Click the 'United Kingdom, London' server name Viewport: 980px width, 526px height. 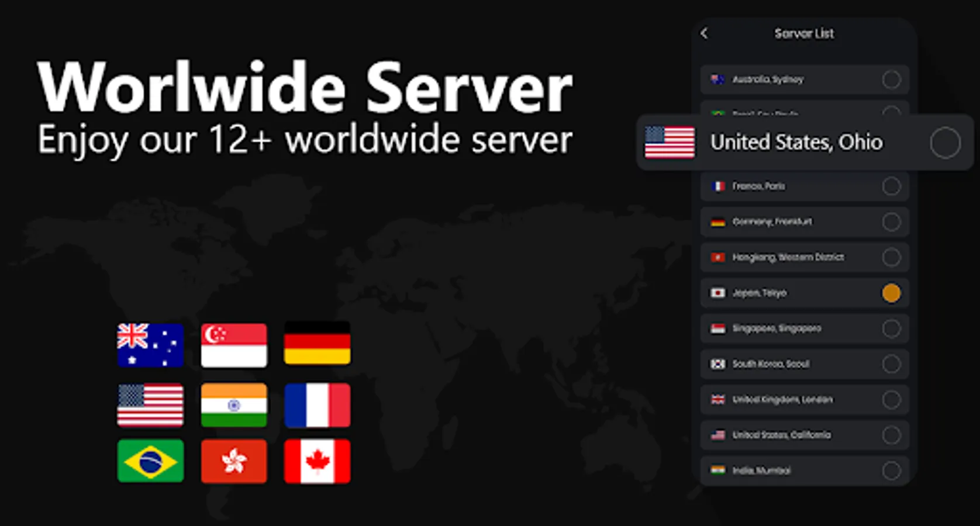pyautogui.click(x=782, y=400)
